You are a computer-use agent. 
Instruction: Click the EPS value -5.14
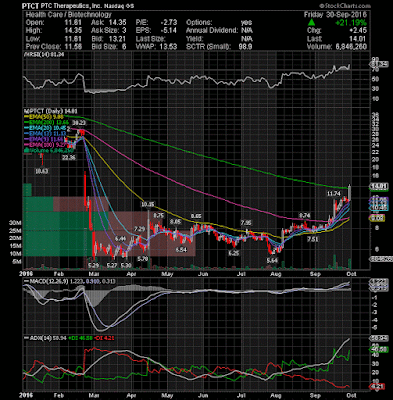coord(169,30)
